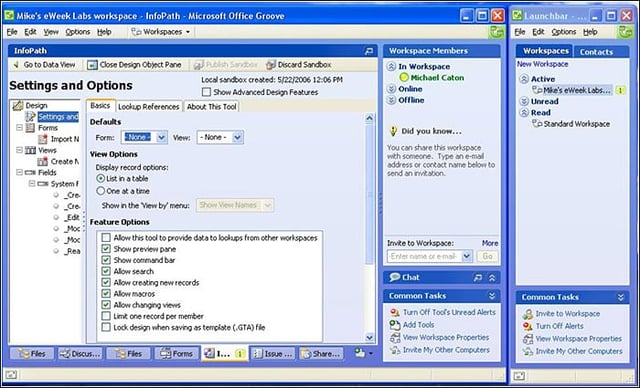This screenshot has height=388, width=640.
Task: Collapse Active group in Launchbar
Action: coord(524,79)
